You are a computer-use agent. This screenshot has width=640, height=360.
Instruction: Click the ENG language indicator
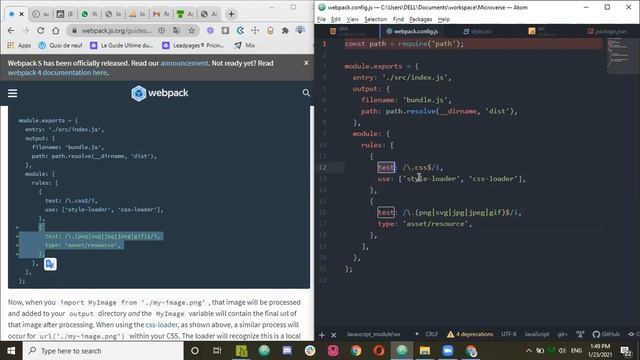576,351
